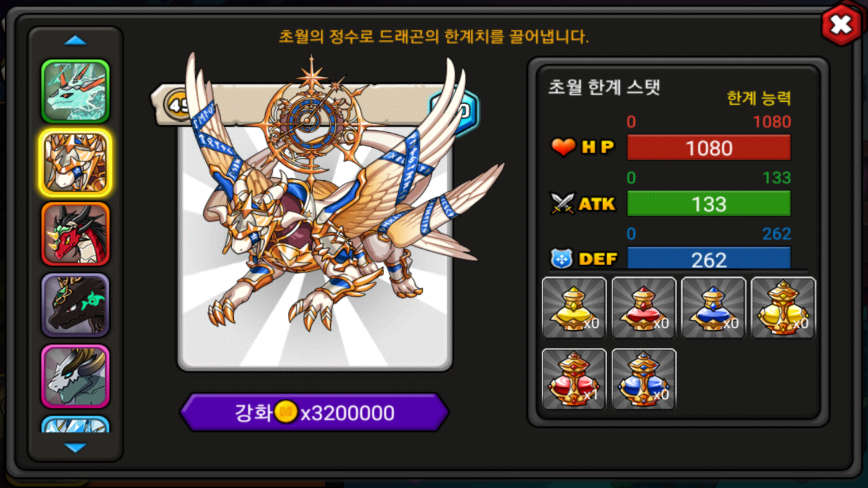The height and width of the screenshot is (488, 868).
Task: Click the blue DEF 262 bar
Action: tap(709, 259)
